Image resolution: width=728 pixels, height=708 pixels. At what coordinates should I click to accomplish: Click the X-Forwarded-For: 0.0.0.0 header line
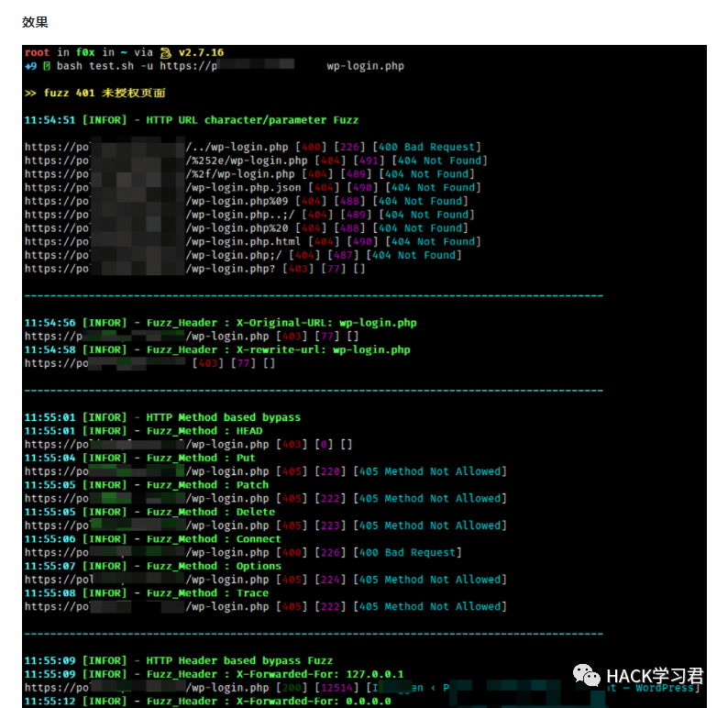pyautogui.click(x=207, y=701)
